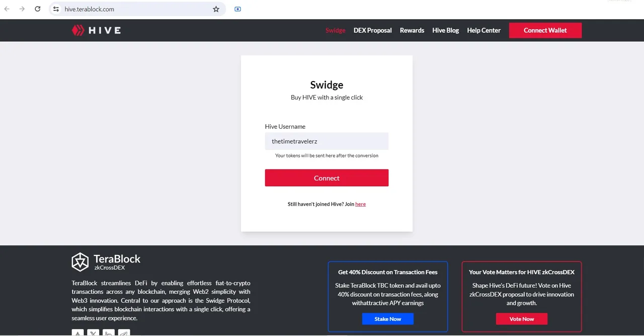Viewport: 644px width, 336px height.
Task: Click 'Your tokens will be sent here' hint
Action: tap(327, 156)
